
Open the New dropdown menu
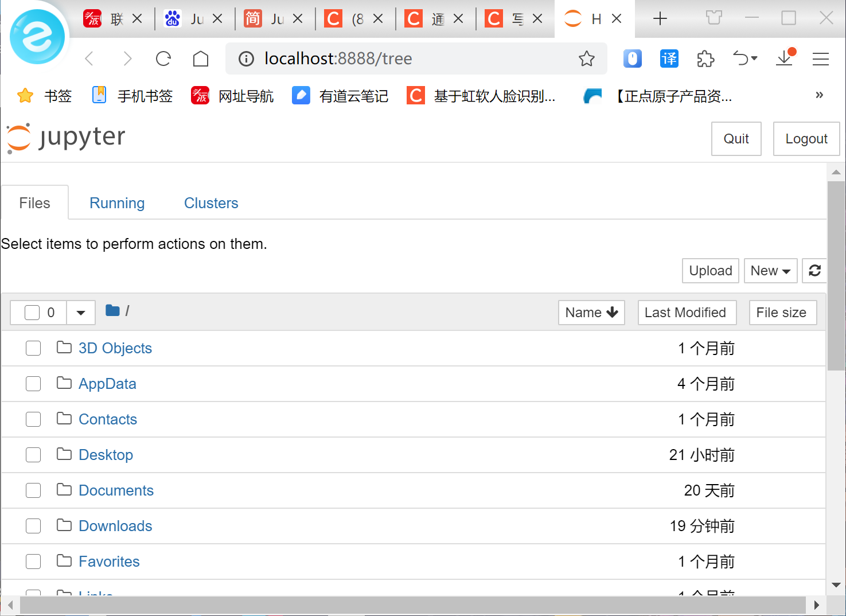click(770, 270)
